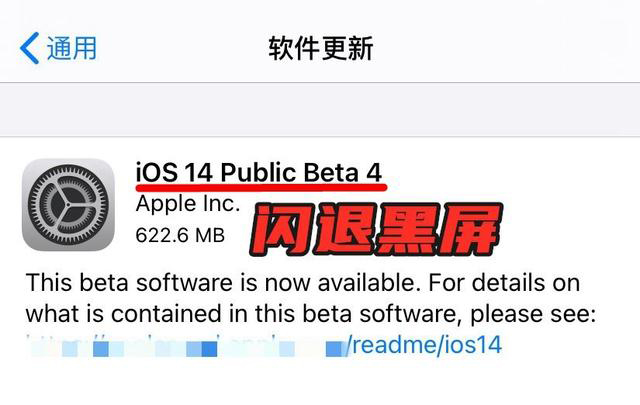Open the /readme/ios14 release notes link

pyautogui.click(x=424, y=345)
